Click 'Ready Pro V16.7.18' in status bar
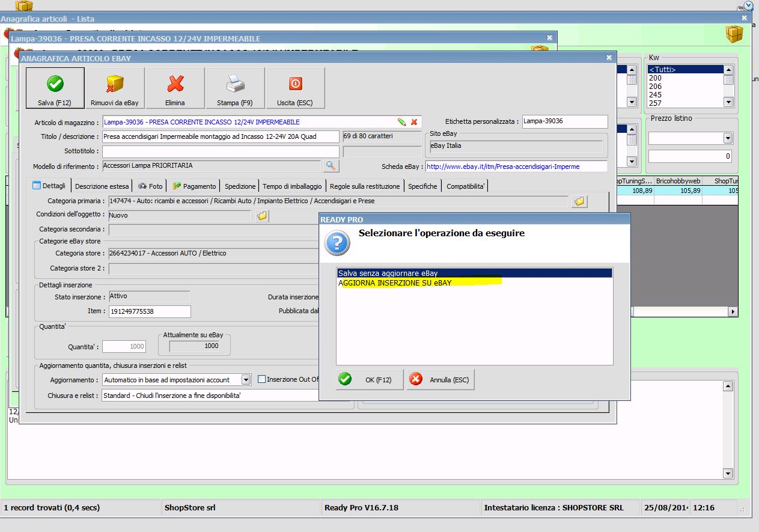759x532 pixels. (361, 507)
